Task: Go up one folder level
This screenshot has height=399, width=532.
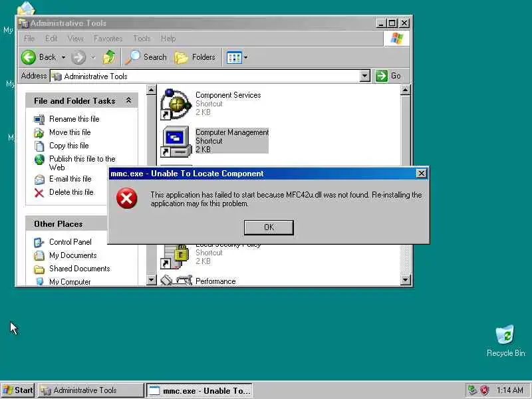Action: pos(109,57)
